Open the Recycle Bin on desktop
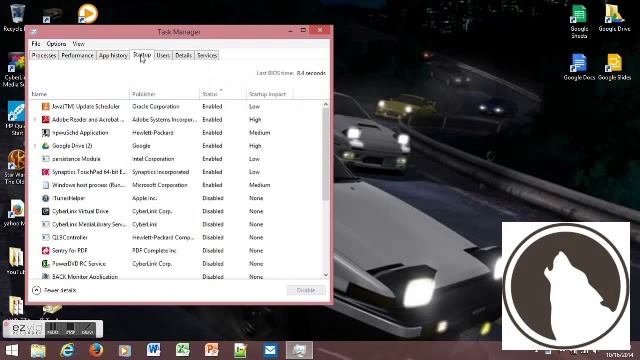This screenshot has width=640, height=360. [16, 18]
